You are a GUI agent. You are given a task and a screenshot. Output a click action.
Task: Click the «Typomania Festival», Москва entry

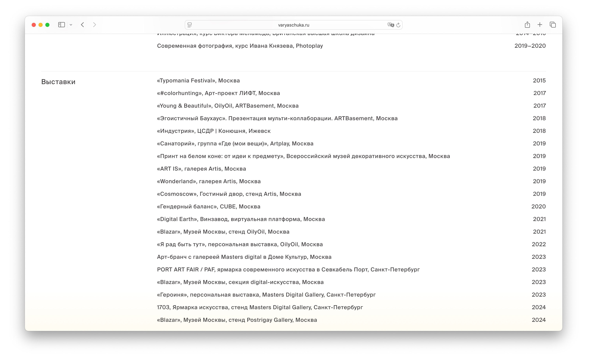(x=198, y=81)
